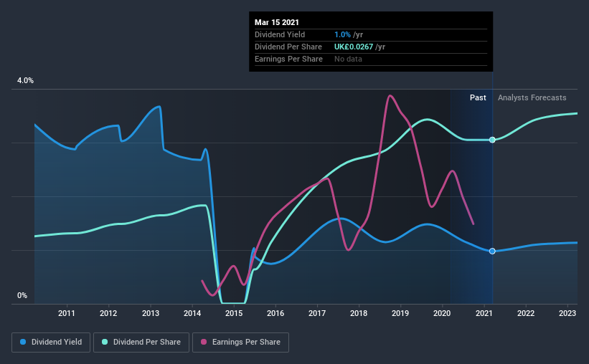
Task: Click the 4.0% y-axis label
Action: [25, 80]
